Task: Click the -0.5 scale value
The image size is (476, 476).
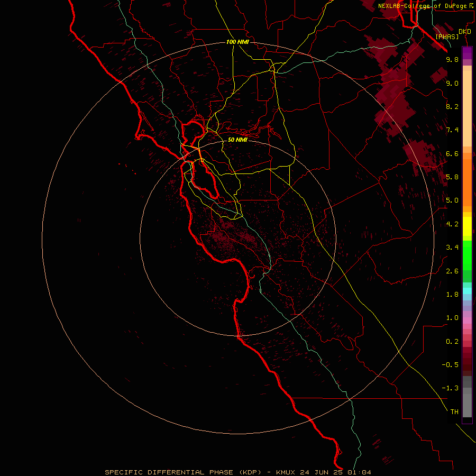Action: coord(450,365)
